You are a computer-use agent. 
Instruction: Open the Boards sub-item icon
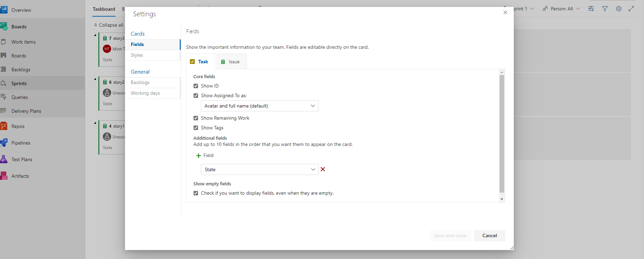coord(3,55)
